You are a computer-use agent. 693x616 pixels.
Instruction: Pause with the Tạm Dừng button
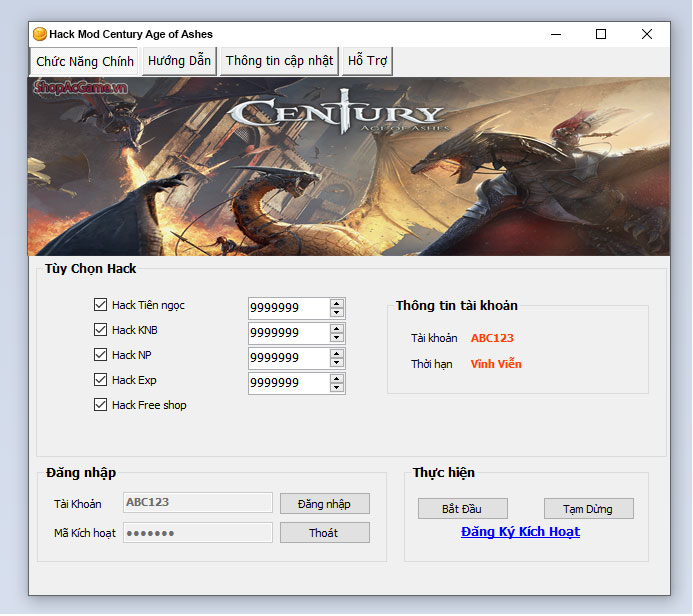588,509
